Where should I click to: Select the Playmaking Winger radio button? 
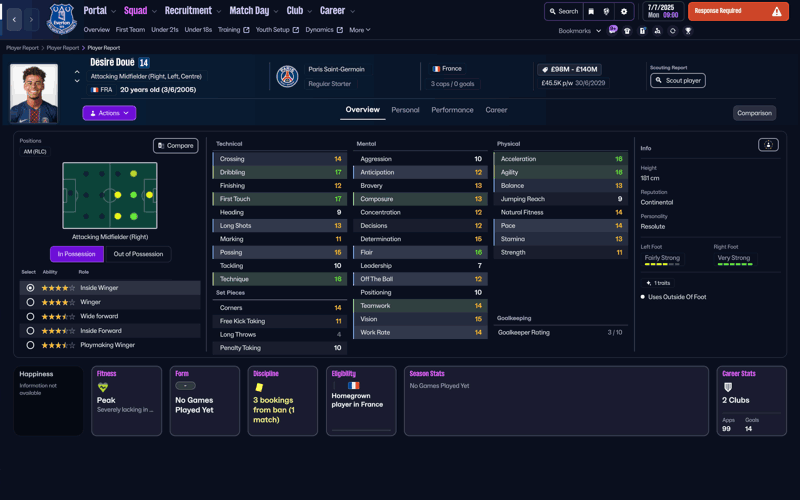[30, 345]
